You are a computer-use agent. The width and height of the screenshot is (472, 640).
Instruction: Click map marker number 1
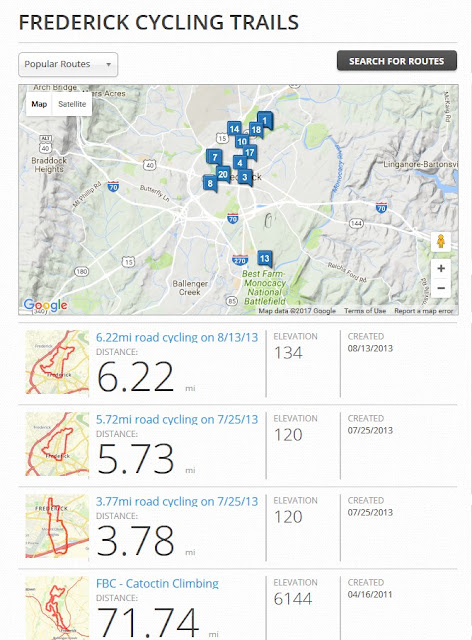(265, 120)
